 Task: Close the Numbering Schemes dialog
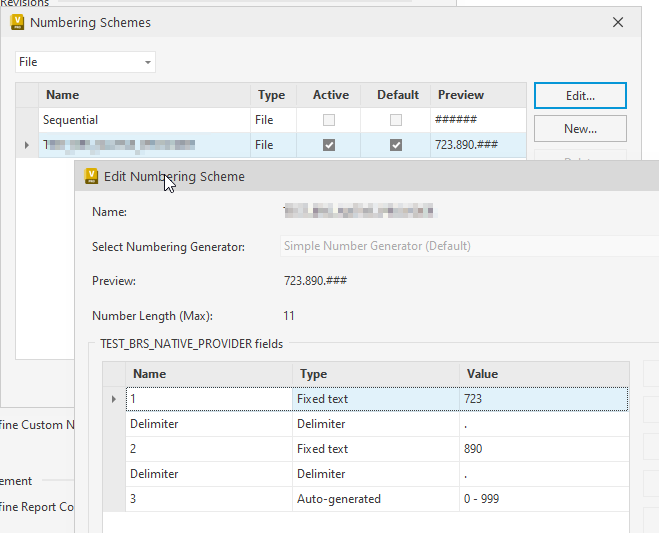(618, 21)
